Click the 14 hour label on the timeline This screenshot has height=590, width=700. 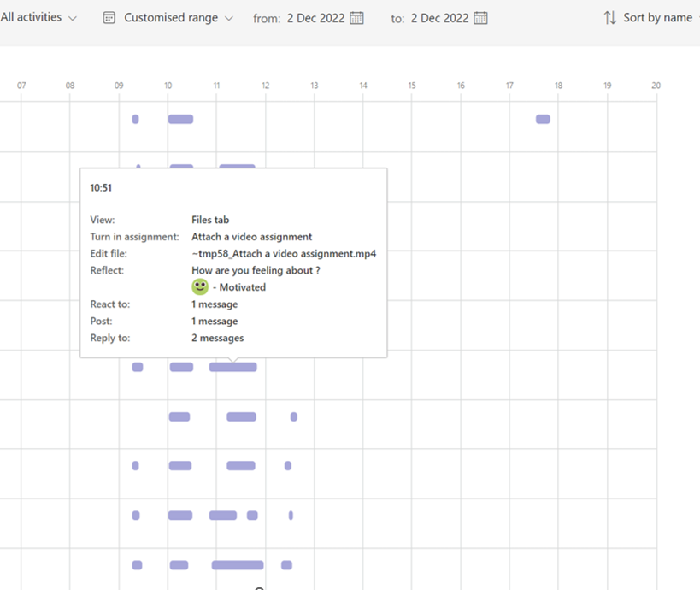(x=363, y=86)
